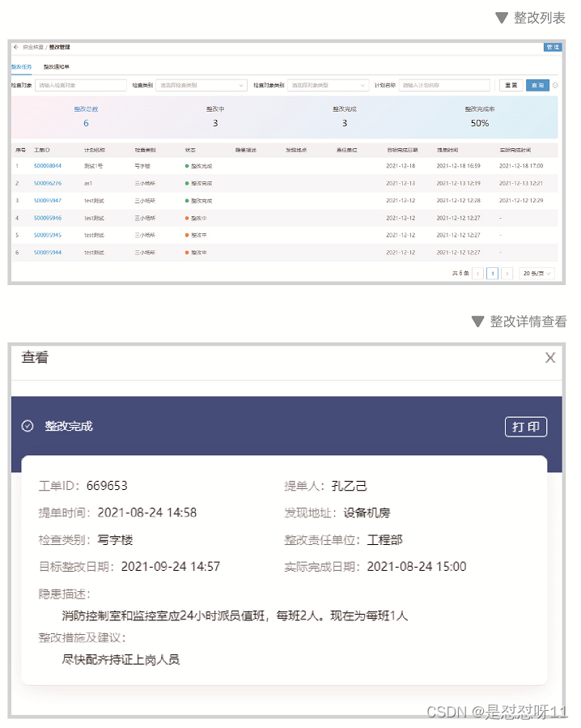Click the 2021-12-13 12:21 completion time cell
The height and width of the screenshot is (728, 581).
pyautogui.click(x=521, y=183)
